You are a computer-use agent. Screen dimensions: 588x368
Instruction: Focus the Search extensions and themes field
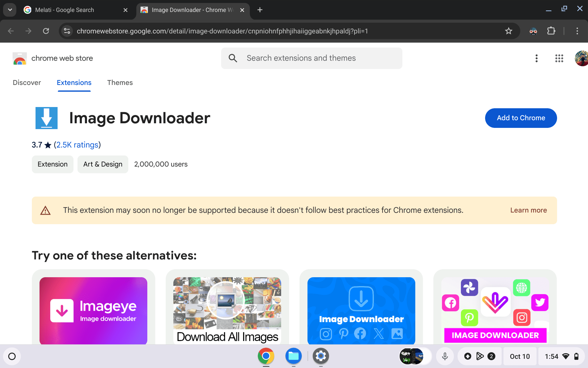click(x=311, y=58)
